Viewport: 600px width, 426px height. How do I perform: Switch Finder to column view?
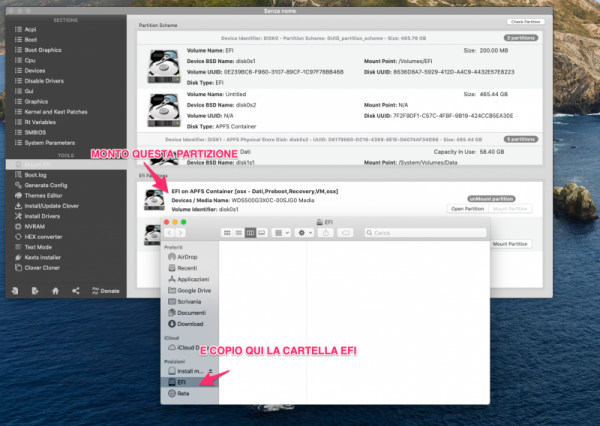pos(250,233)
